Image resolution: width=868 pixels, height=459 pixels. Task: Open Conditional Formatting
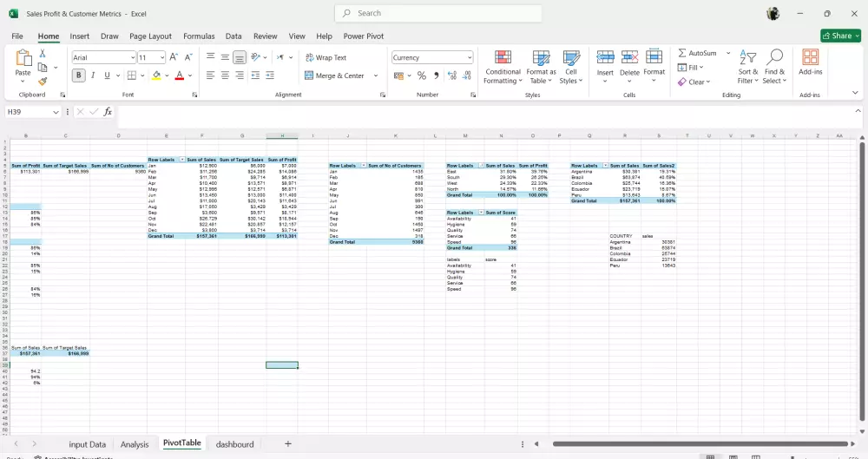pyautogui.click(x=503, y=67)
